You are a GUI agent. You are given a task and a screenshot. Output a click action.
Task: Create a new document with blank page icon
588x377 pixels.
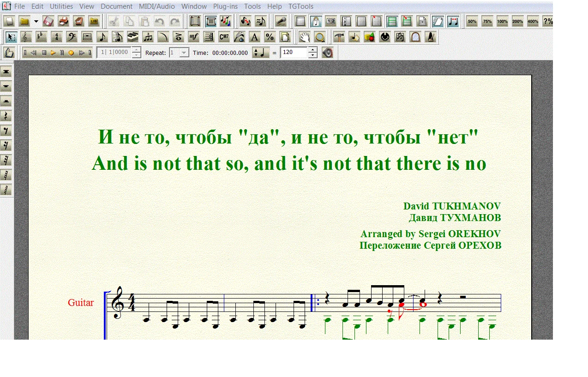9,21
